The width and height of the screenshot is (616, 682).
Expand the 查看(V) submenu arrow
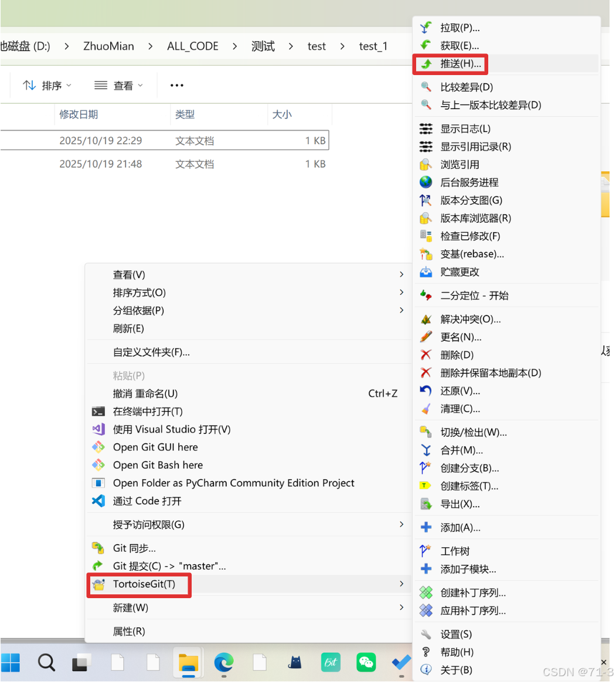pos(401,274)
